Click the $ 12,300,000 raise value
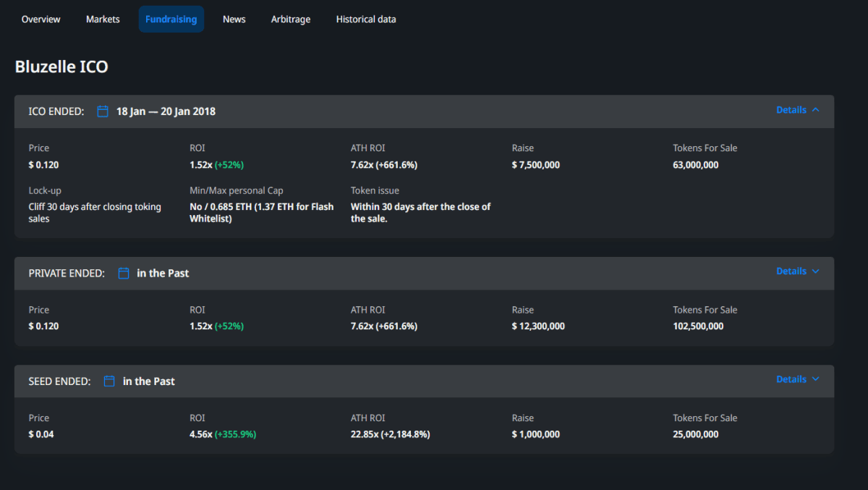Screen dimensions: 868x490 [x=538, y=326]
